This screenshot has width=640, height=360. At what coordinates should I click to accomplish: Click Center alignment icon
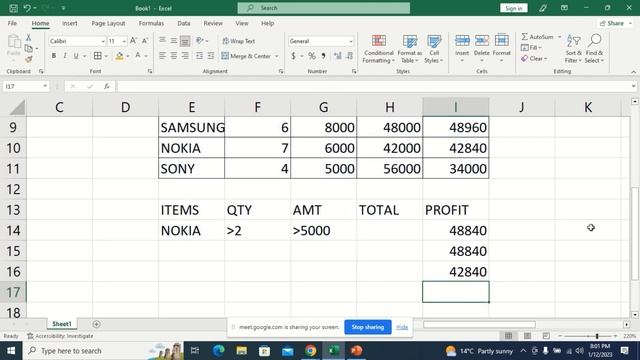pyautogui.click(x=174, y=56)
